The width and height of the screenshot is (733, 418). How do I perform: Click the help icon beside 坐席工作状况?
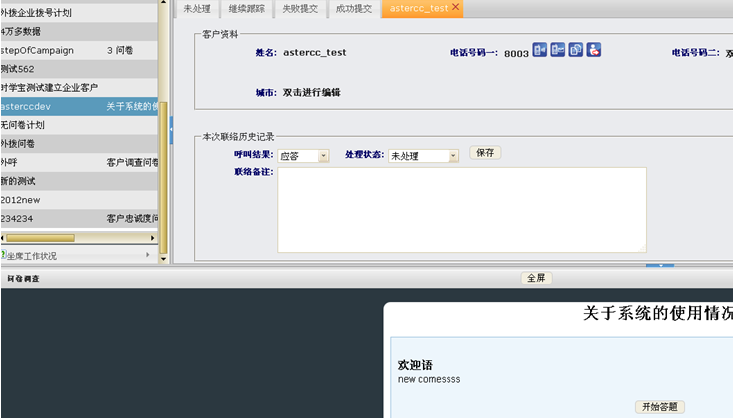tap(4, 256)
